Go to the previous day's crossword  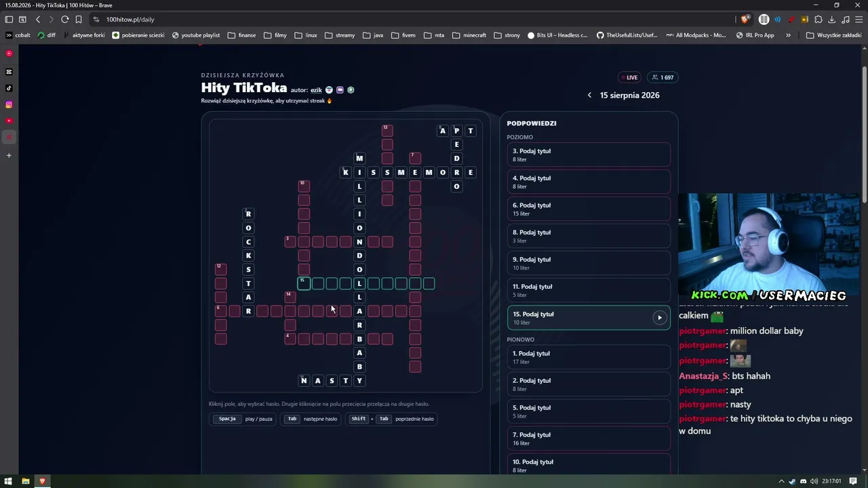[589, 96]
